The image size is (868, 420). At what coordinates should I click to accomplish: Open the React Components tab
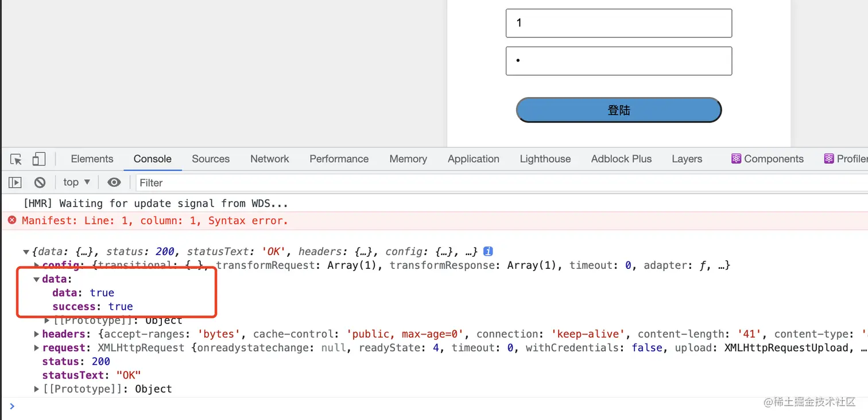(x=768, y=159)
